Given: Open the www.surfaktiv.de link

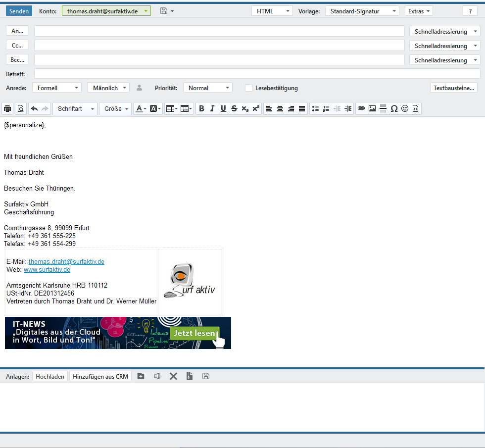Looking at the screenshot, I should click(x=47, y=270).
